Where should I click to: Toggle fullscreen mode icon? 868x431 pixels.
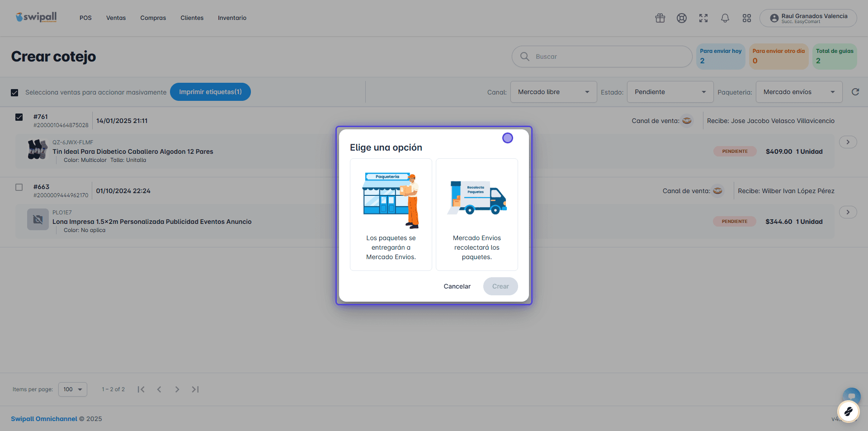pyautogui.click(x=703, y=18)
